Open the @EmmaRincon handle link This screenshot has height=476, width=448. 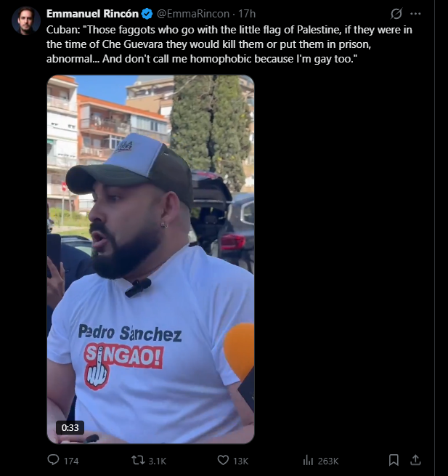point(193,14)
